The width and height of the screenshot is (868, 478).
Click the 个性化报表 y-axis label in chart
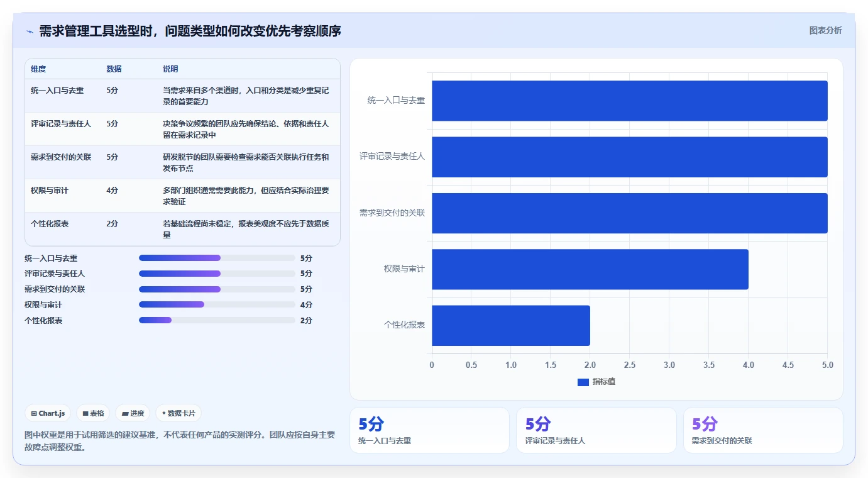(x=404, y=325)
